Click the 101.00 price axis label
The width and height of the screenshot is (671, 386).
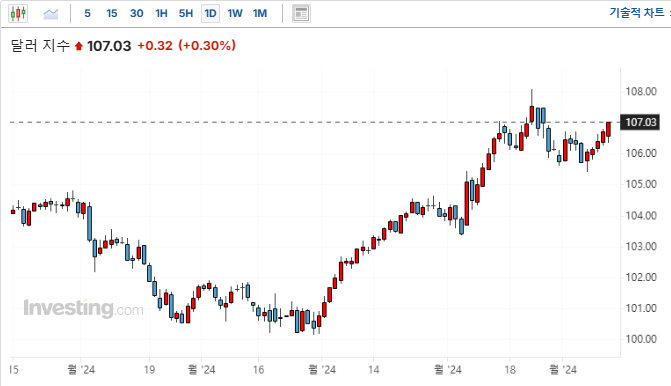[x=641, y=308]
